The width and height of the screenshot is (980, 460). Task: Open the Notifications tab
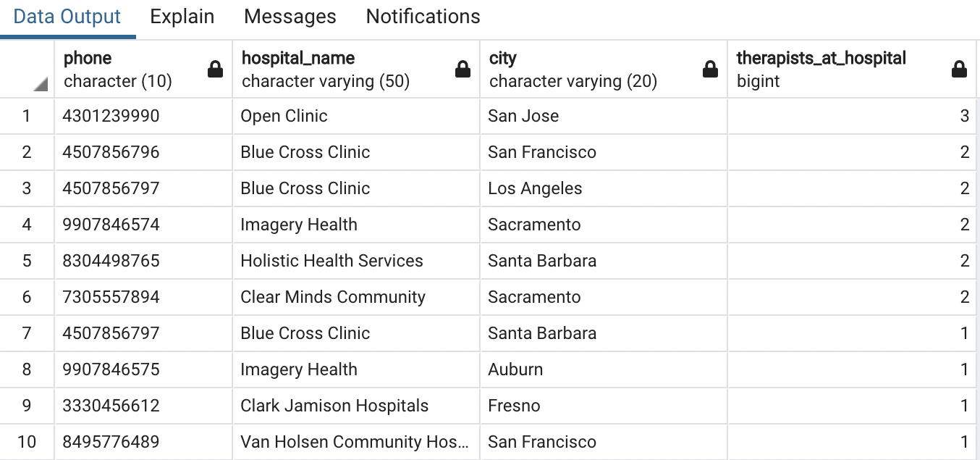[x=423, y=17]
